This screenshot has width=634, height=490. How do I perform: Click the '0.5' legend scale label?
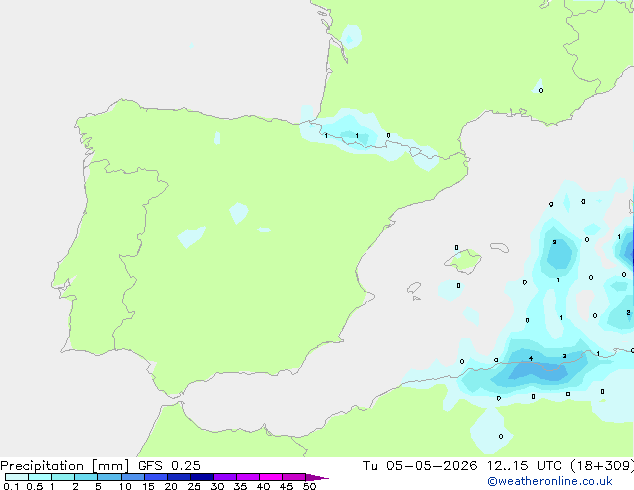[x=34, y=486]
